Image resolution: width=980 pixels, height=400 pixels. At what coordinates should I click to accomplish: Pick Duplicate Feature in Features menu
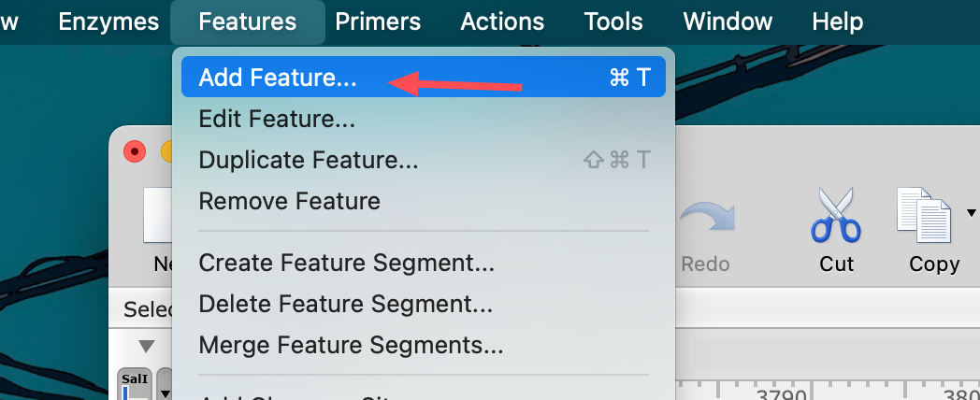(309, 160)
